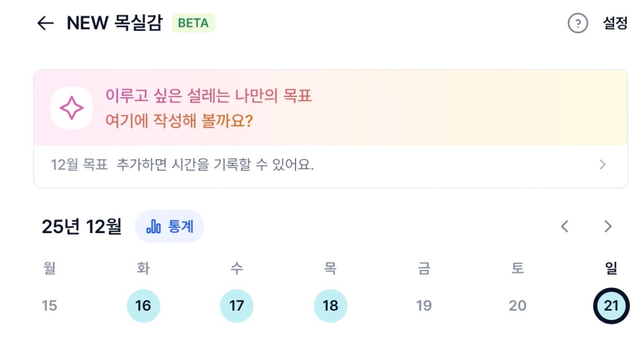Tap the goal banner '이루고 싶은 설레는 나만의 목표'
The image size is (644, 352).
pyautogui.click(x=208, y=97)
